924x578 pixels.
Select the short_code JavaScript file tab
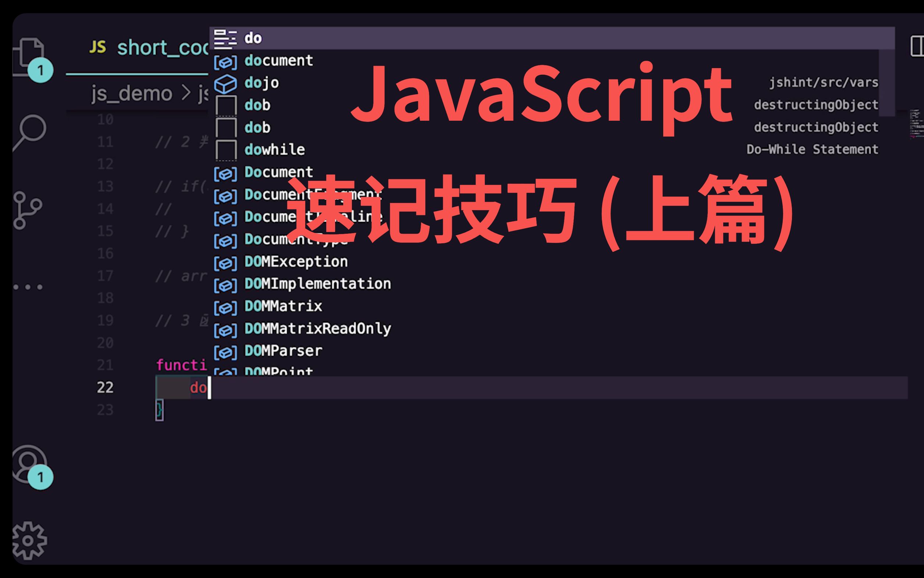click(138, 48)
